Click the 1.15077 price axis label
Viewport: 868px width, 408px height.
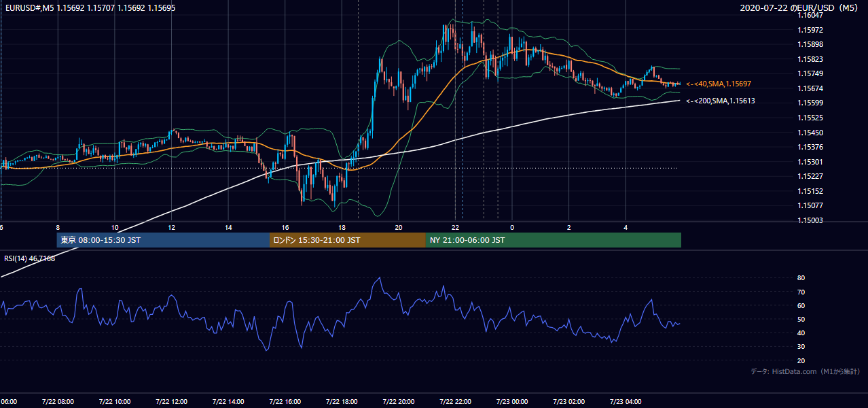pos(810,205)
